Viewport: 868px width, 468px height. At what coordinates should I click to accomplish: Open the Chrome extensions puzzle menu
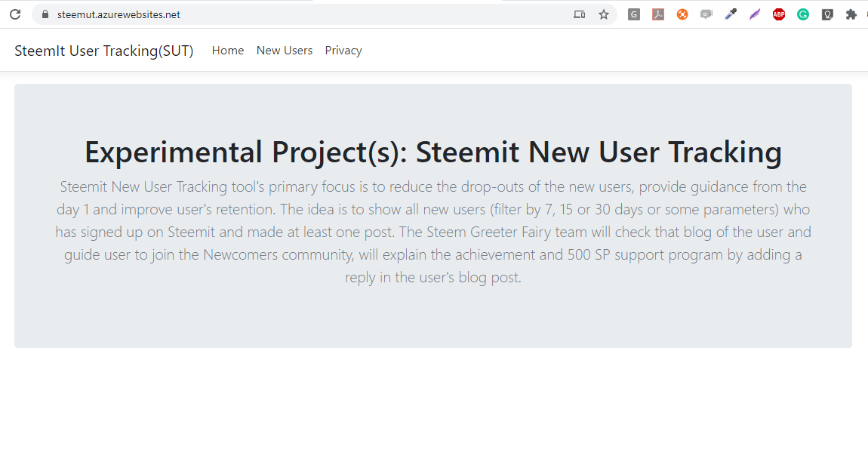point(851,14)
